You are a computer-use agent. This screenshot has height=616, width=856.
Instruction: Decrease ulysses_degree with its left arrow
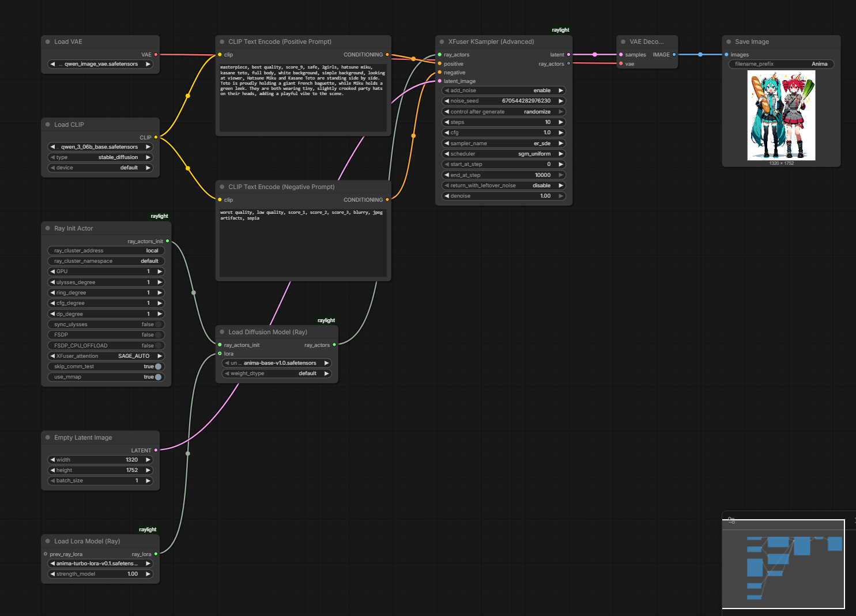point(52,282)
